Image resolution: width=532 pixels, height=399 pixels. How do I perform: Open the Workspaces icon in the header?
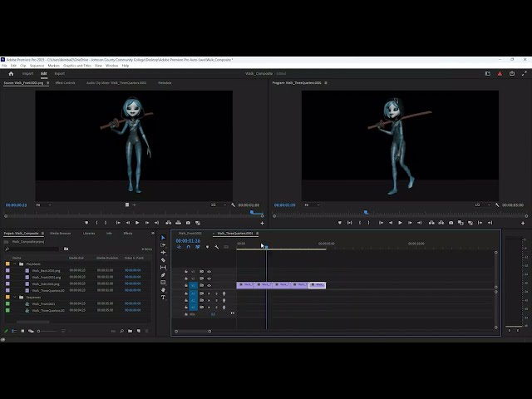tap(488, 74)
